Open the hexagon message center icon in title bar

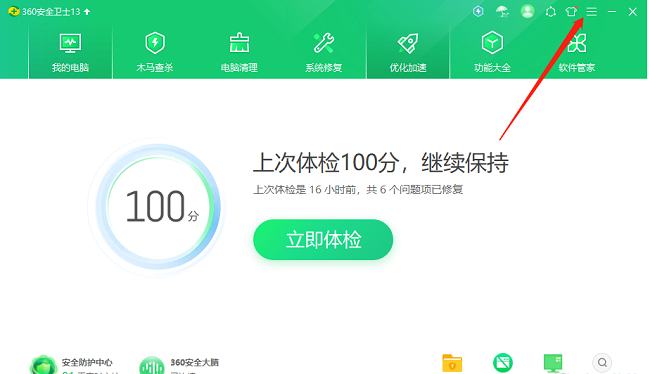(x=551, y=12)
